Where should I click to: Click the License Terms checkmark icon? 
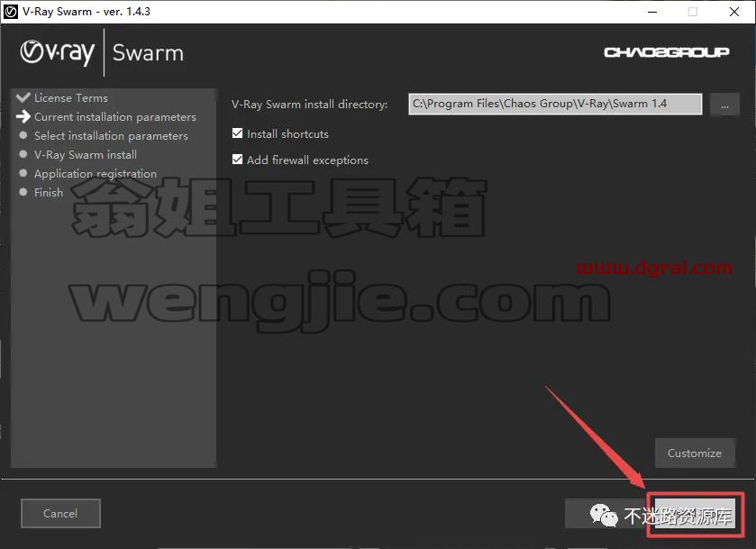coord(23,97)
